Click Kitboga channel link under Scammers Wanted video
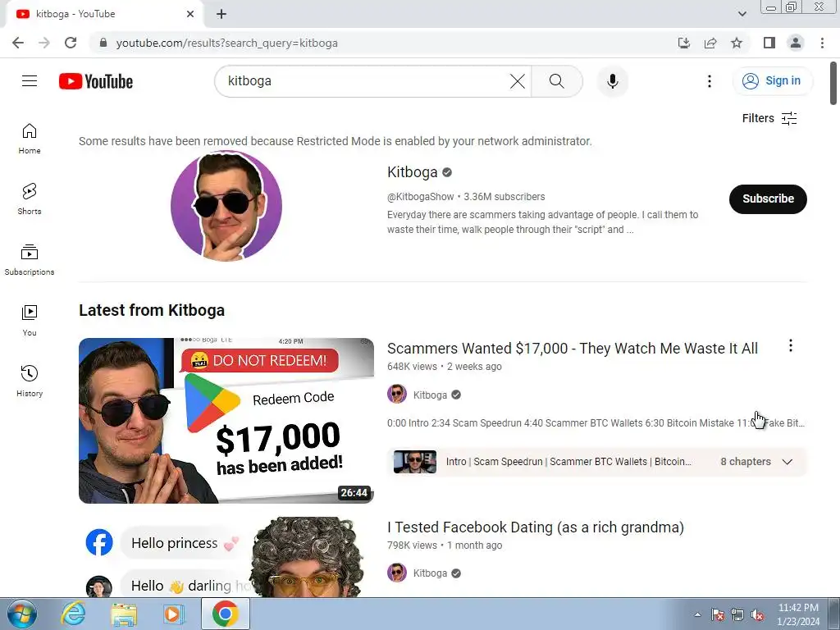The height and width of the screenshot is (630, 840). (430, 395)
